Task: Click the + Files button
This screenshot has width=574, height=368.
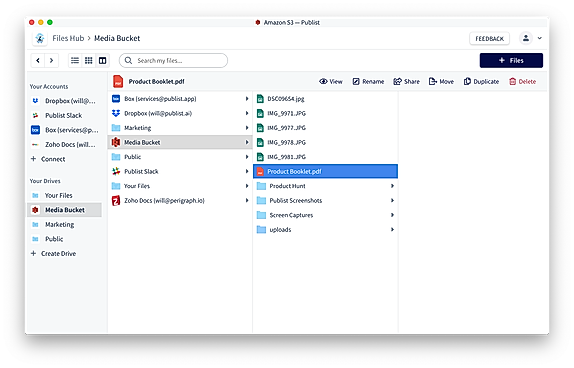Action: click(511, 60)
